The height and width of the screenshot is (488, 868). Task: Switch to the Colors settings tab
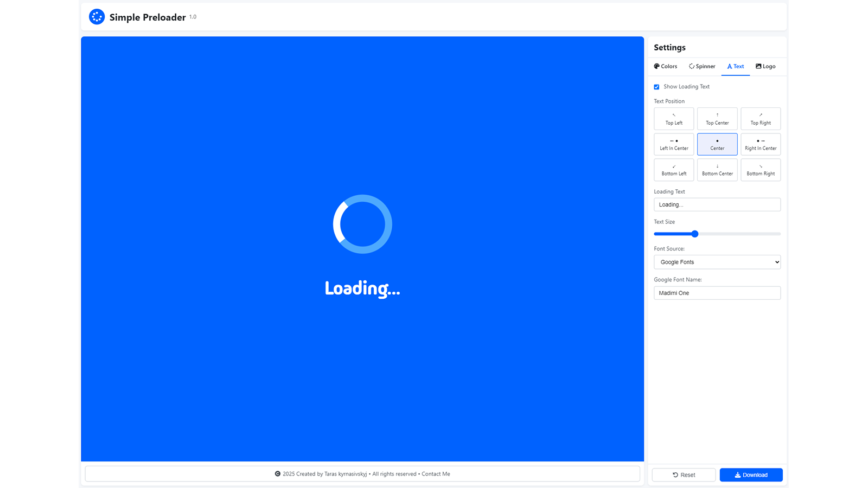(665, 66)
